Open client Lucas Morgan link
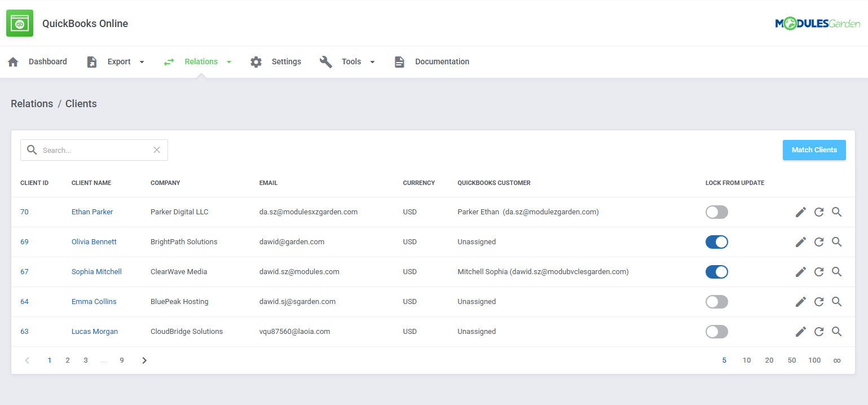This screenshot has width=868, height=405. click(95, 332)
